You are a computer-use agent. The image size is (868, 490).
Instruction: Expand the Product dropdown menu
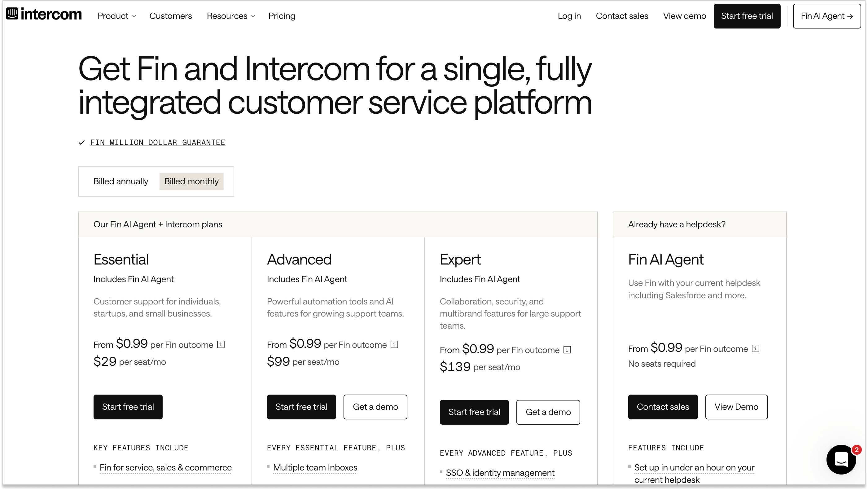coord(116,16)
